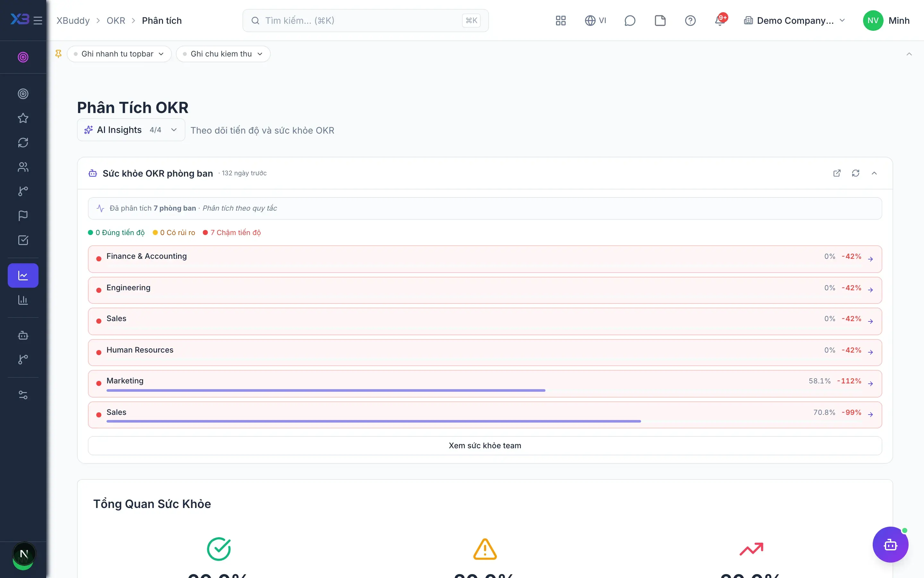This screenshot has height=578, width=924.
Task: Go to XBuddy breadcrumb
Action: click(73, 21)
